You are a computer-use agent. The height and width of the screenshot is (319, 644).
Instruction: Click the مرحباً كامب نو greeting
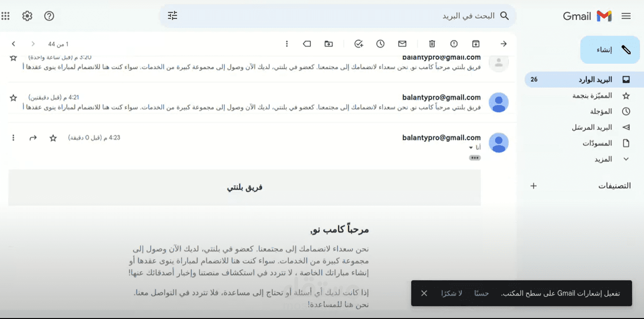point(340,230)
